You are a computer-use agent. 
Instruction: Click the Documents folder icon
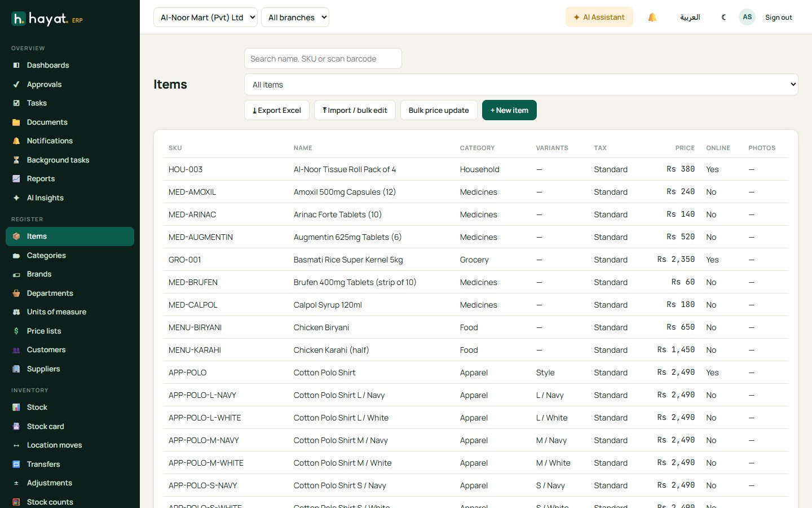[x=16, y=122]
